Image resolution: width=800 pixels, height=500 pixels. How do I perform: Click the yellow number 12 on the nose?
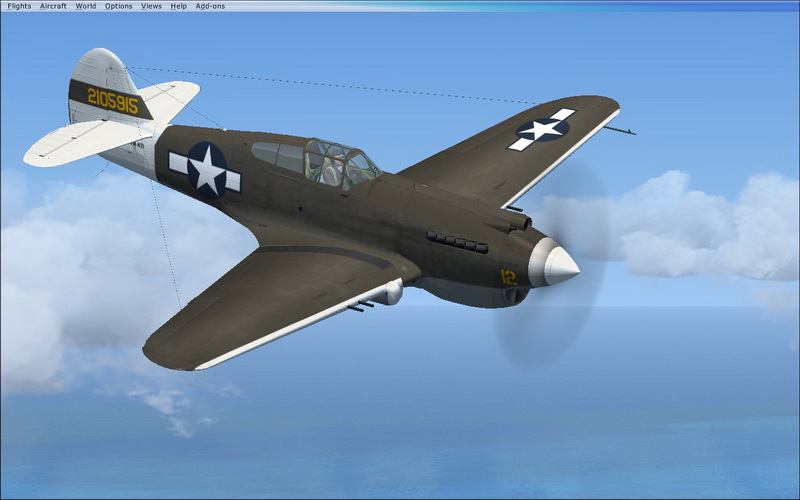pos(509,277)
